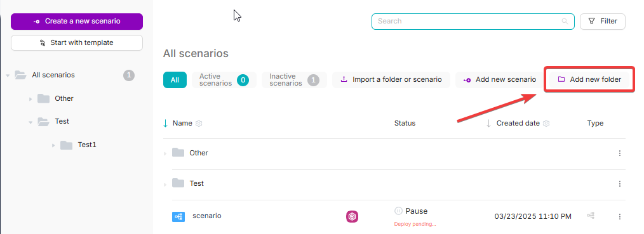Screen dimensions: 644x234
Task: Click the gear icon next to Created date
Action: 546,124
